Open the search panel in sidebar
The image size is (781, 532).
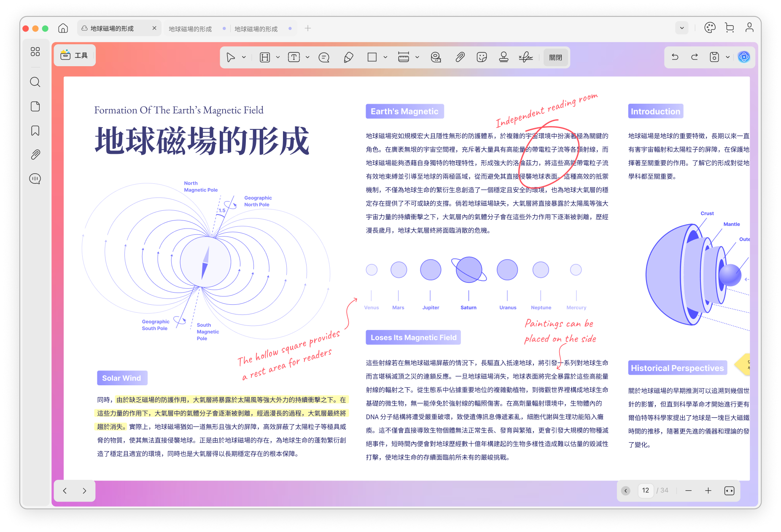coord(35,82)
